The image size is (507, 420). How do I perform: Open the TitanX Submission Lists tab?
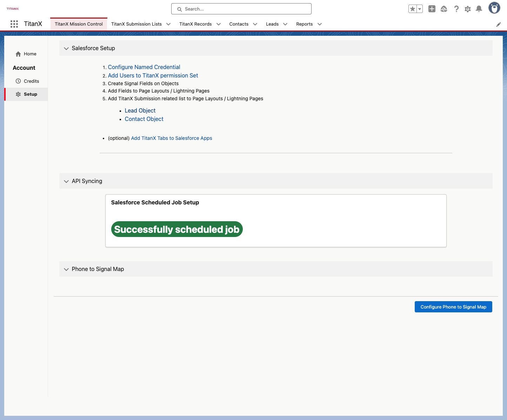[x=136, y=24]
